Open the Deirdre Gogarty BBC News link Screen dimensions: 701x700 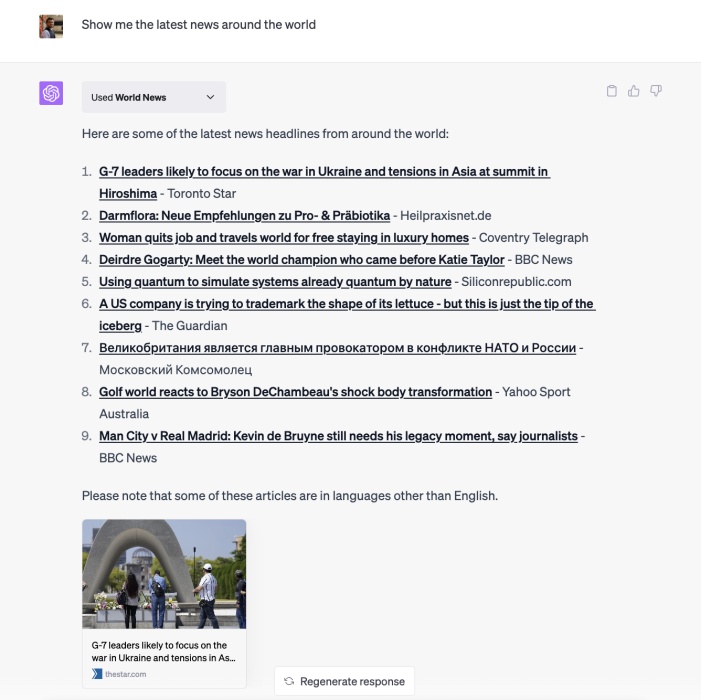(x=302, y=259)
